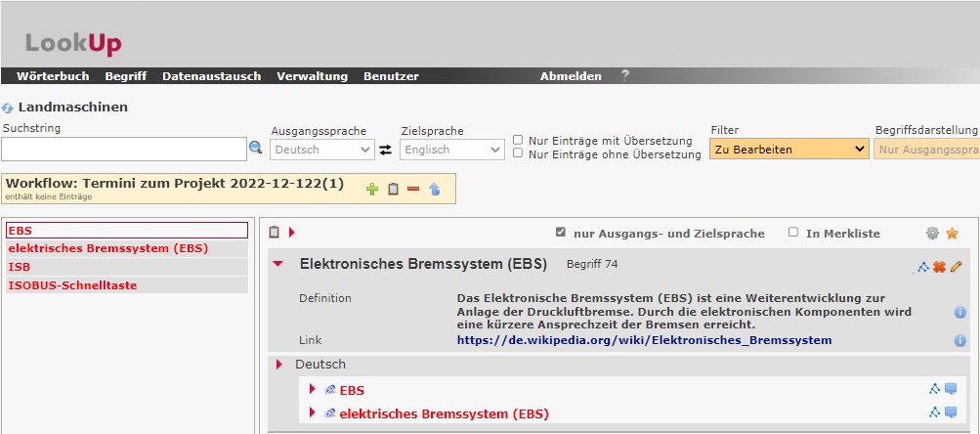
Task: Click the gold star icon in the entry panel
Action: coord(952,233)
